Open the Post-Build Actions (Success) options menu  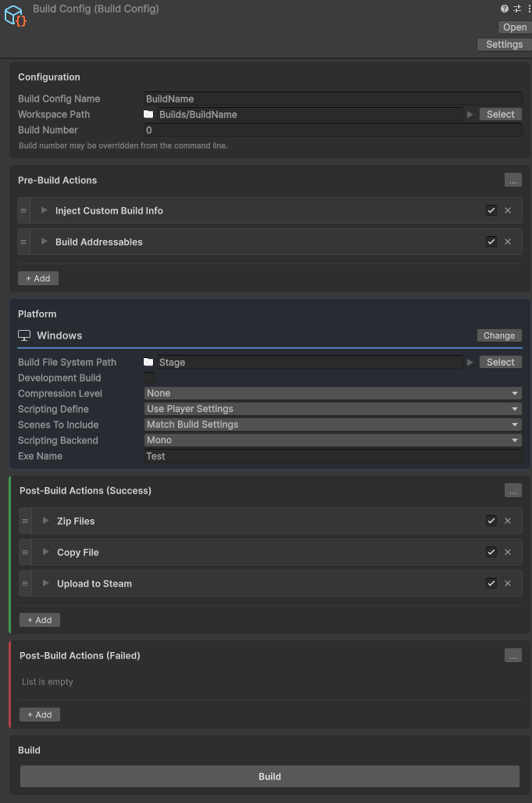pos(513,490)
